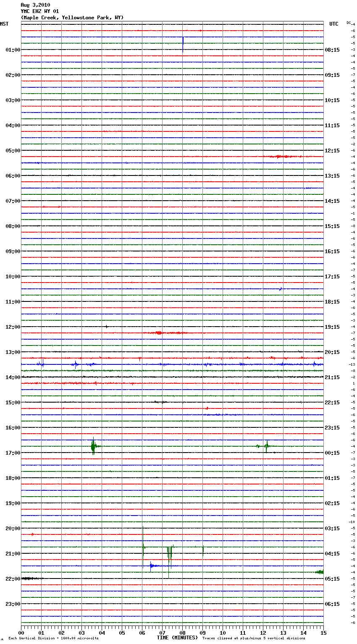Click the Aug 3,2010 date heading
357x644 pixels.
coord(35,5)
